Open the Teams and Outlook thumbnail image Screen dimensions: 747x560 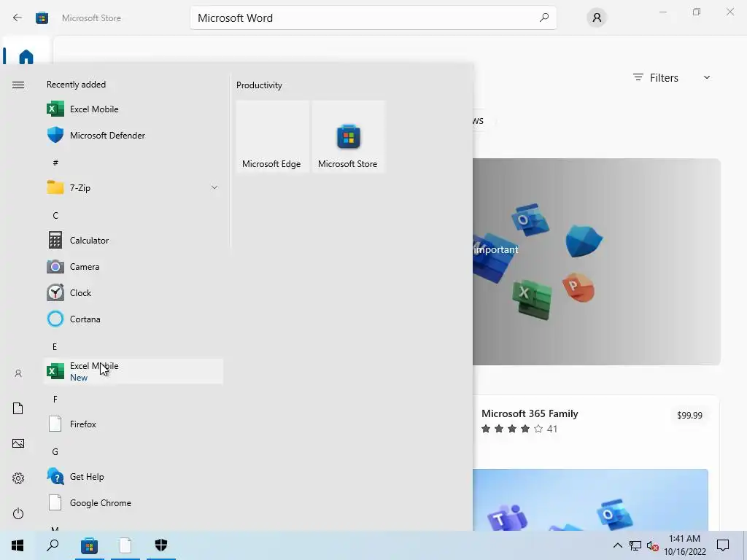[x=591, y=500]
